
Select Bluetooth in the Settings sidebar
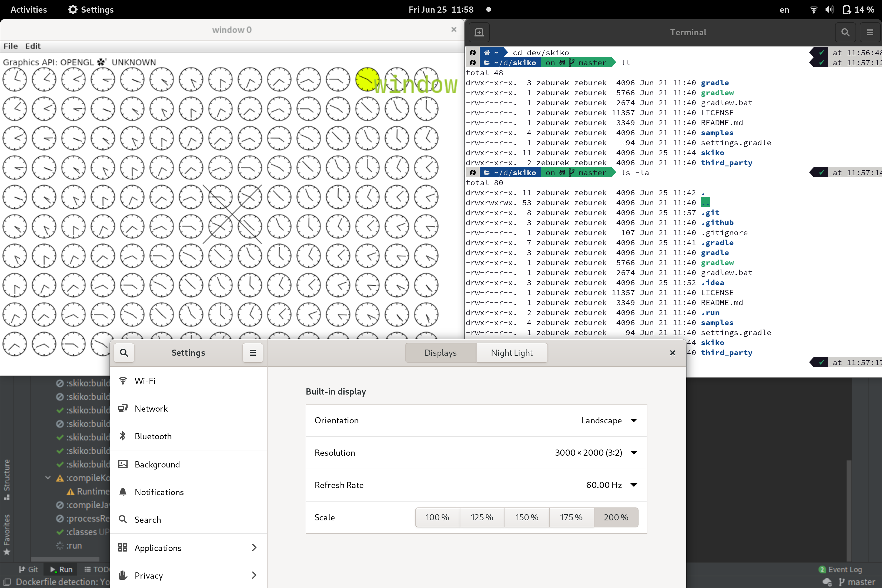point(153,436)
